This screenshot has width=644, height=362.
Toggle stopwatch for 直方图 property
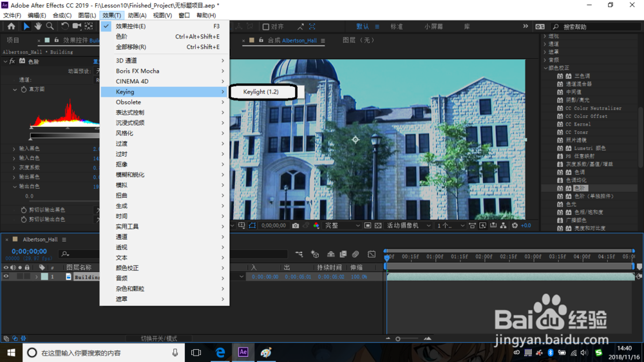pyautogui.click(x=23, y=89)
